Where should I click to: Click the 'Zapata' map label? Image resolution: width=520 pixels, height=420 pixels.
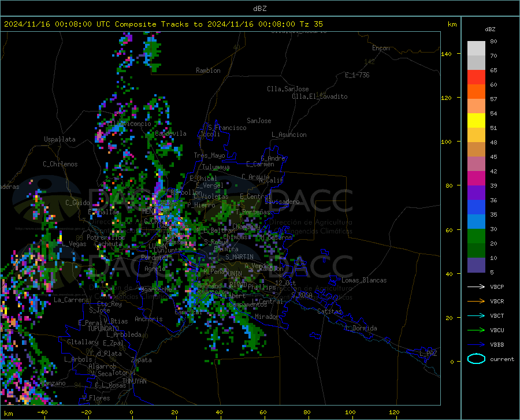click(x=142, y=360)
